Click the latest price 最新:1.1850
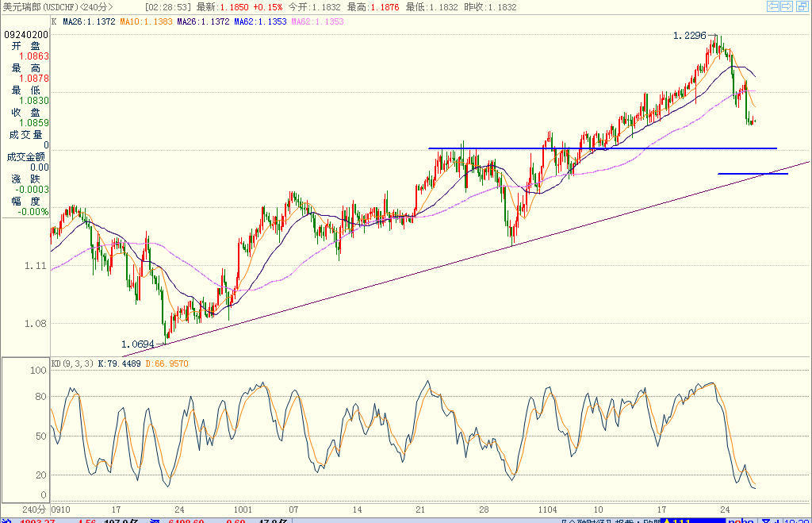The height and width of the screenshot is (523, 812). coord(223,7)
